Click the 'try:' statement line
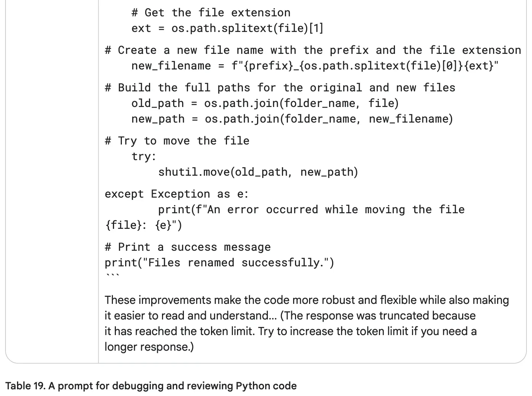 click(144, 156)
